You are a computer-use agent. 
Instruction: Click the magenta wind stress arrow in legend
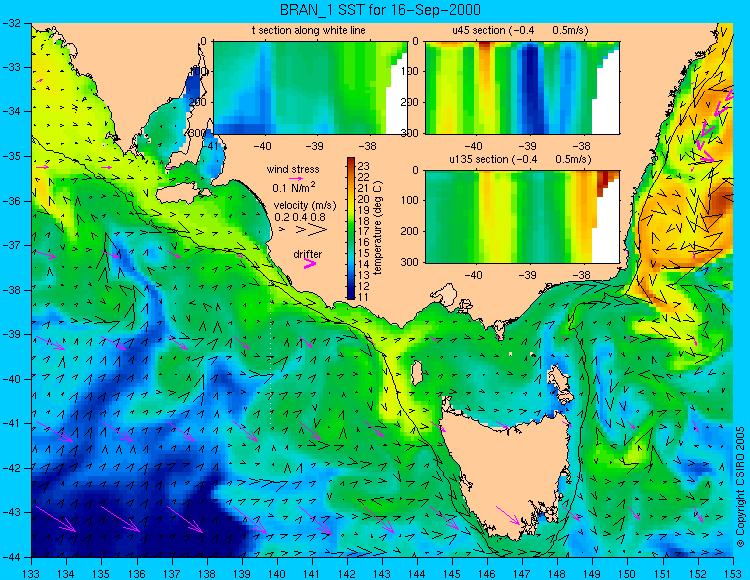(x=296, y=178)
